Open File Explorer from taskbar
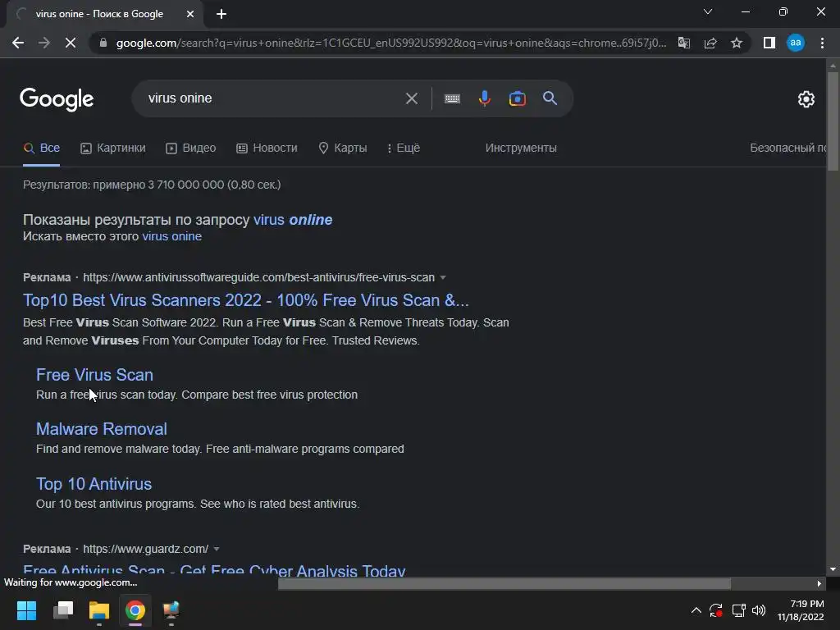The image size is (840, 630). pos(99,610)
